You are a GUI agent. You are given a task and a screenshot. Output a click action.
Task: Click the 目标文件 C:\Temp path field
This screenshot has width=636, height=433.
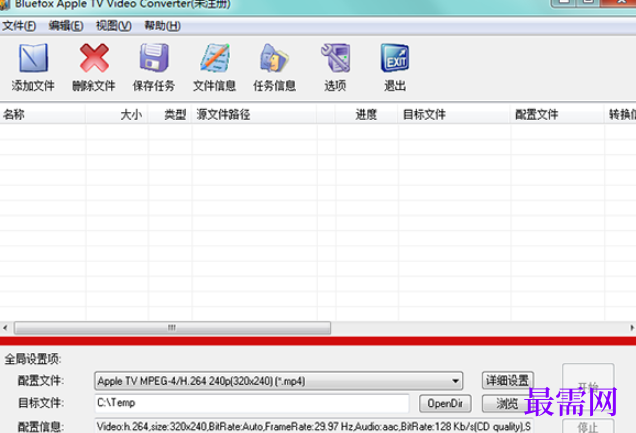coord(251,403)
